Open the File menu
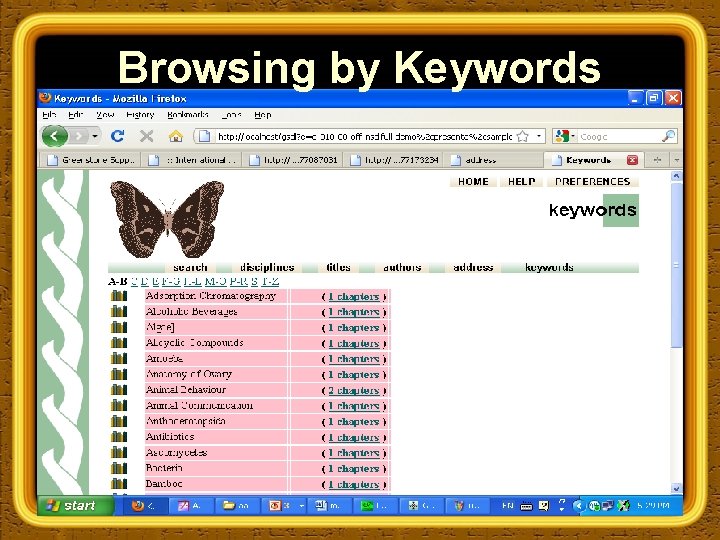This screenshot has width=720, height=540. [x=49, y=115]
